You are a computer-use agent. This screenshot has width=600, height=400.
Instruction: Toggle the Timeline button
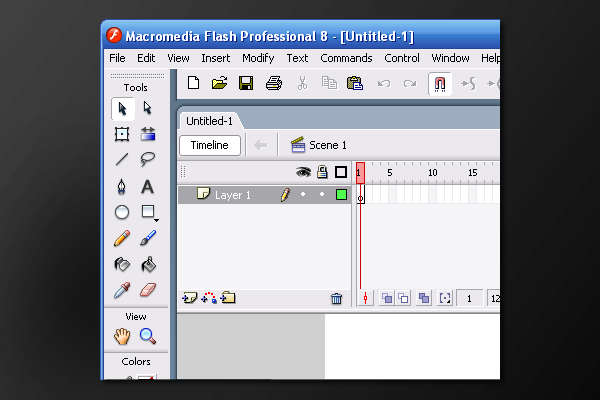tap(210, 145)
